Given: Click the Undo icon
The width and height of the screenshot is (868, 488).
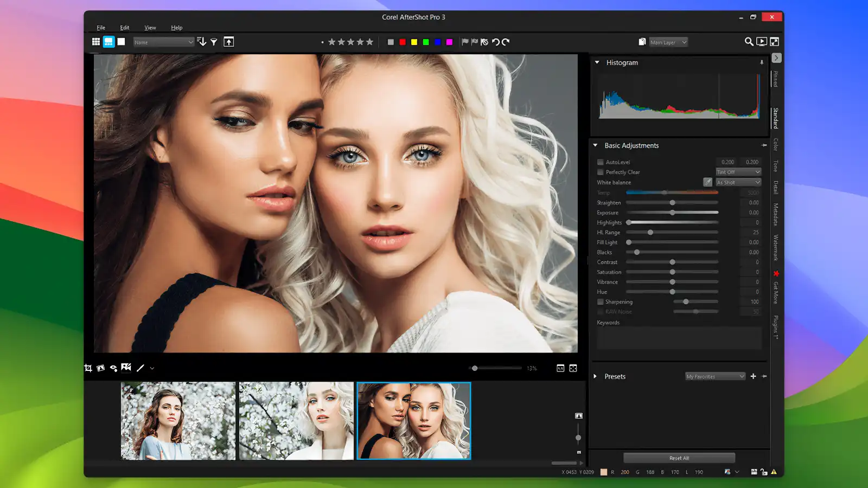Looking at the screenshot, I should [495, 42].
